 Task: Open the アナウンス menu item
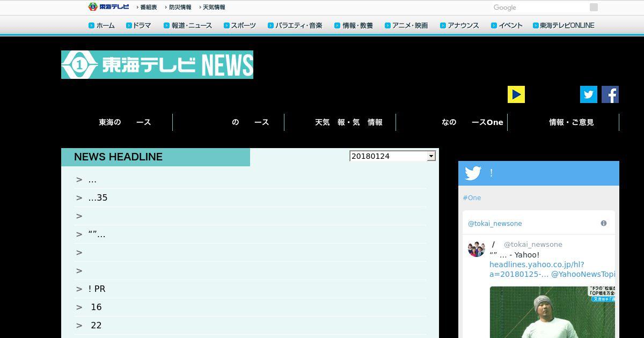point(459,25)
